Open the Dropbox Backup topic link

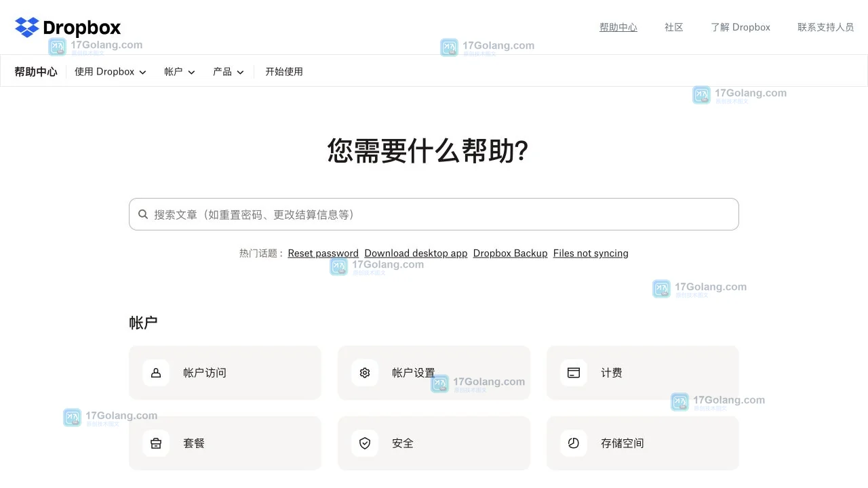(x=510, y=253)
